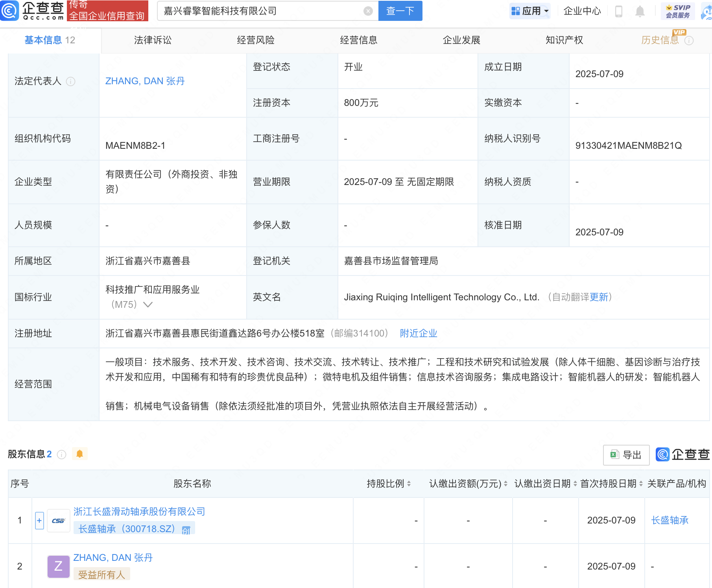Viewport: 712px width, 588px height.
Task: Click the Qichacha logo icon
Action: (9, 11)
